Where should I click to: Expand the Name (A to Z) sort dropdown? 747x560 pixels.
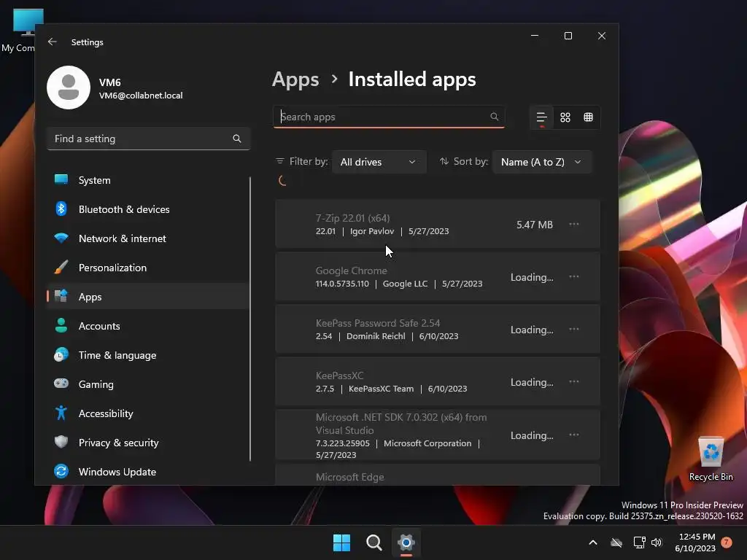[x=542, y=162]
